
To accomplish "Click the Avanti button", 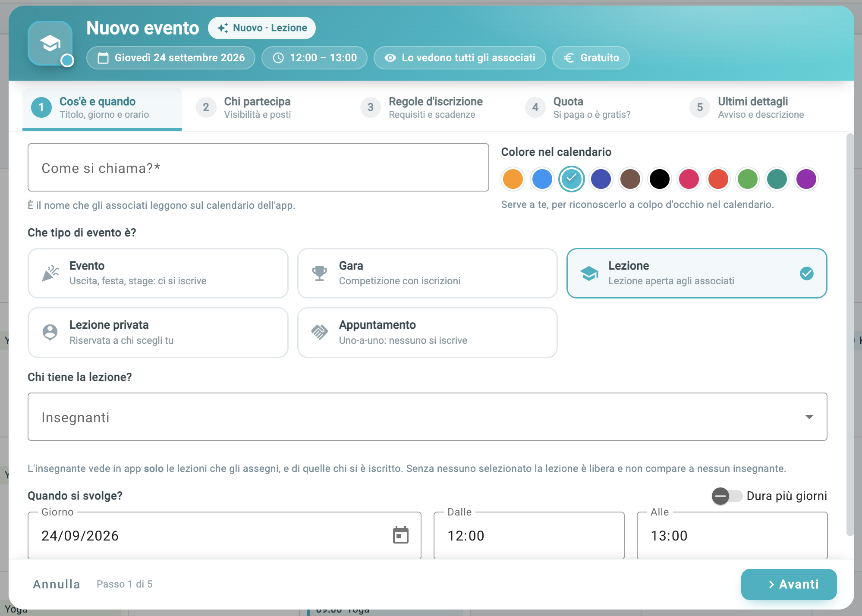I will [789, 584].
